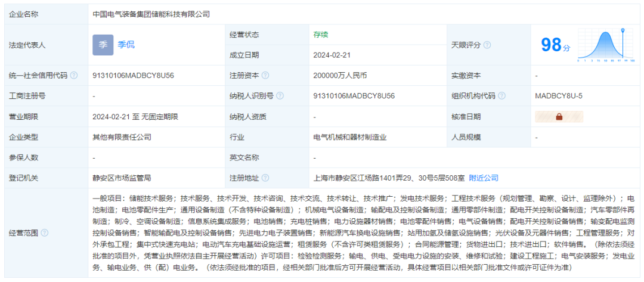
Task: Select 统一社会信用代码 value 91310106MADBCY8U56
Action: 134,76
